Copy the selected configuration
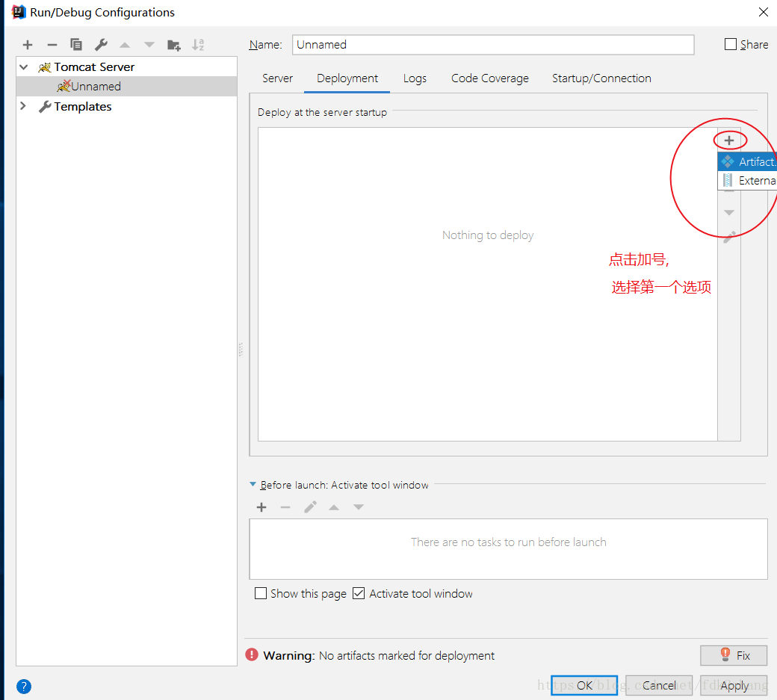Screen dimensions: 777x700 tap(75, 45)
